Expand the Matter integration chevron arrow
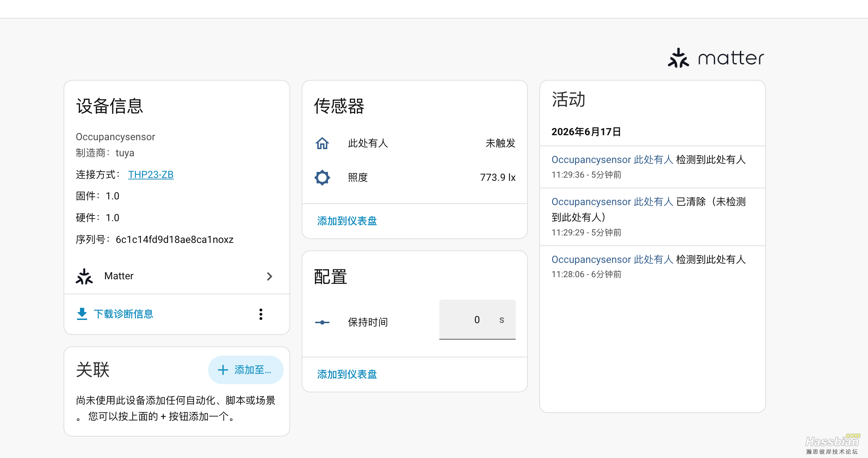The height and width of the screenshot is (458, 868). pos(269,276)
